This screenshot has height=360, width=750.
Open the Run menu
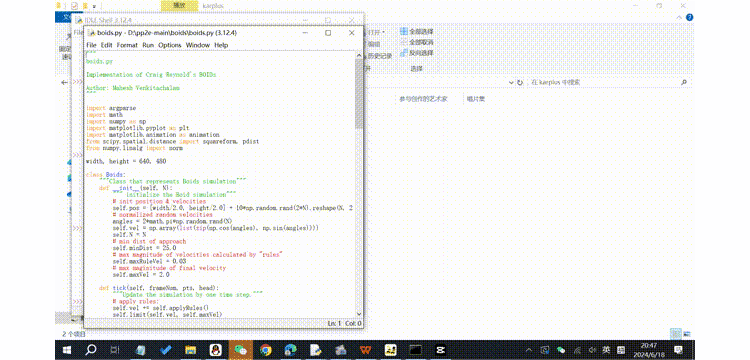(148, 45)
